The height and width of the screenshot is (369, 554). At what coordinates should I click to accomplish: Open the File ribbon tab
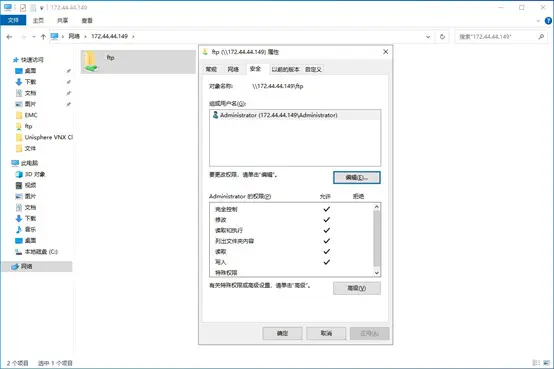(x=13, y=20)
